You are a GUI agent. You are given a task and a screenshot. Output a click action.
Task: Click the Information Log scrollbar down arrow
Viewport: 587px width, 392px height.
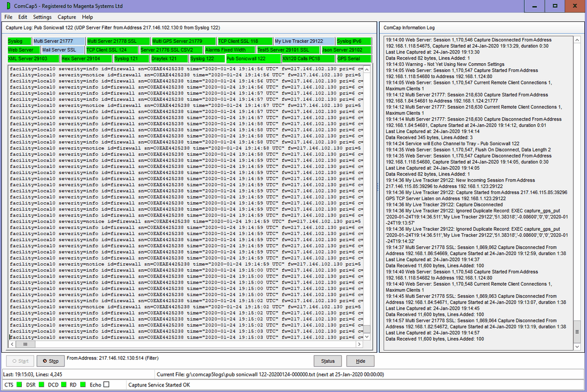[x=577, y=346]
